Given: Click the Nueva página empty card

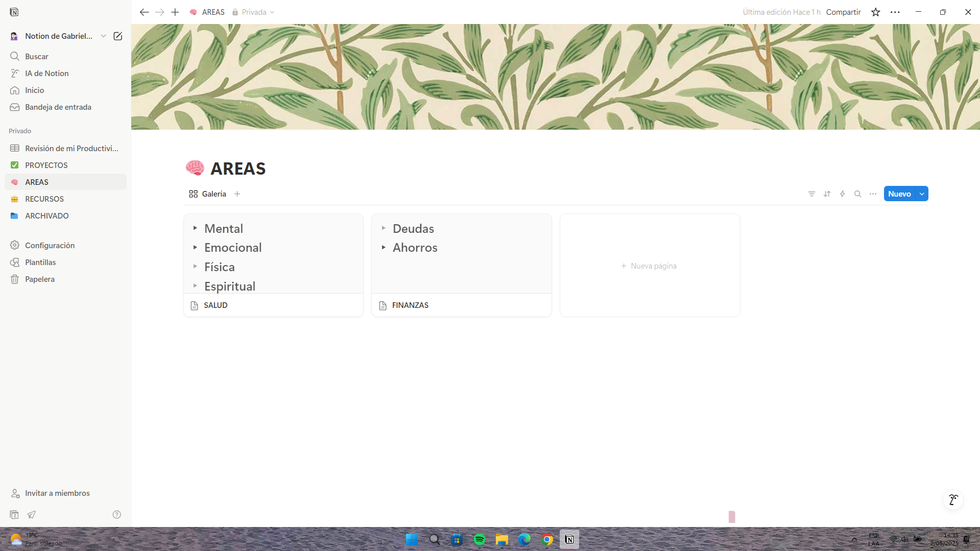Looking at the screenshot, I should click(x=649, y=266).
